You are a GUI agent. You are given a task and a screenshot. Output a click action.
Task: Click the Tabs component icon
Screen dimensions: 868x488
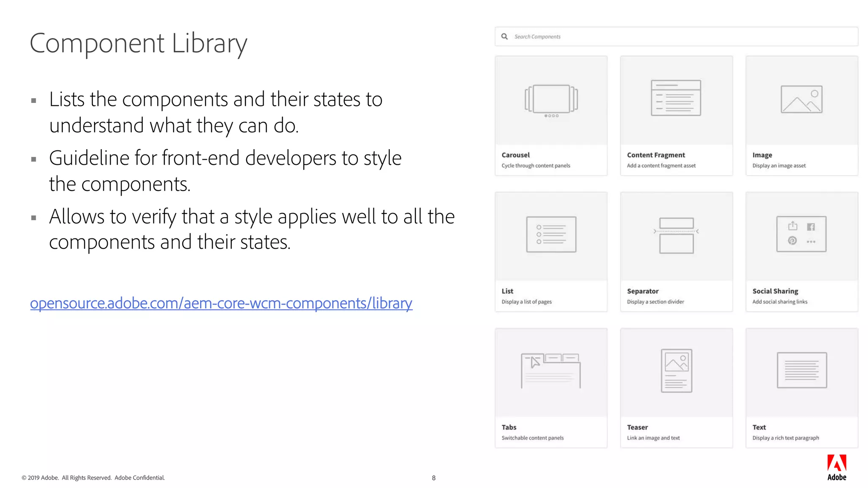(x=551, y=371)
